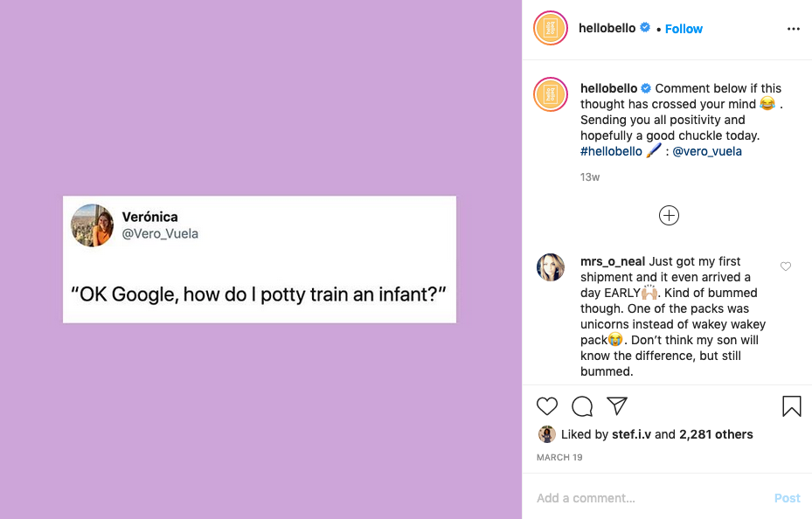The image size is (812, 519).
Task: Click the 13w caption timestamp
Action: [x=590, y=177]
